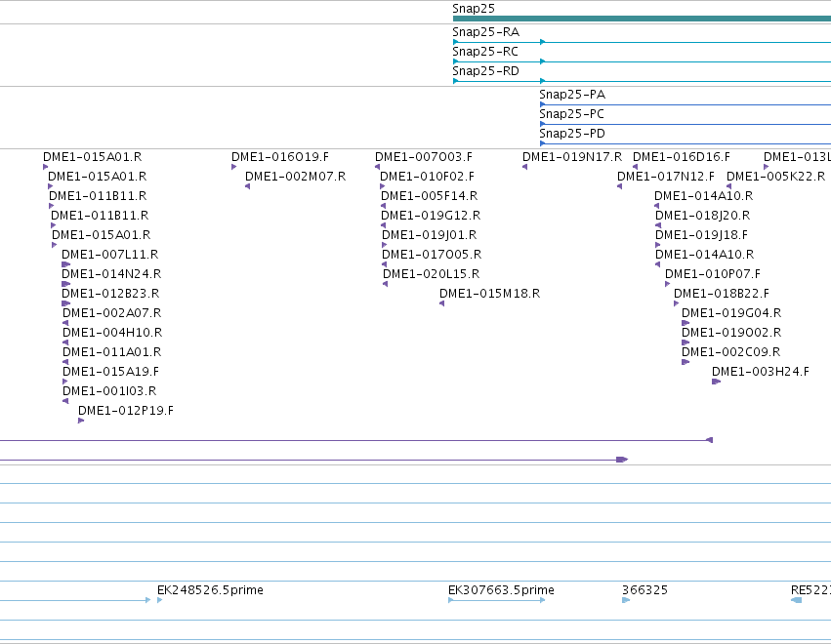Click the EK248526.5prime feature label
The height and width of the screenshot is (644, 831).
210,590
